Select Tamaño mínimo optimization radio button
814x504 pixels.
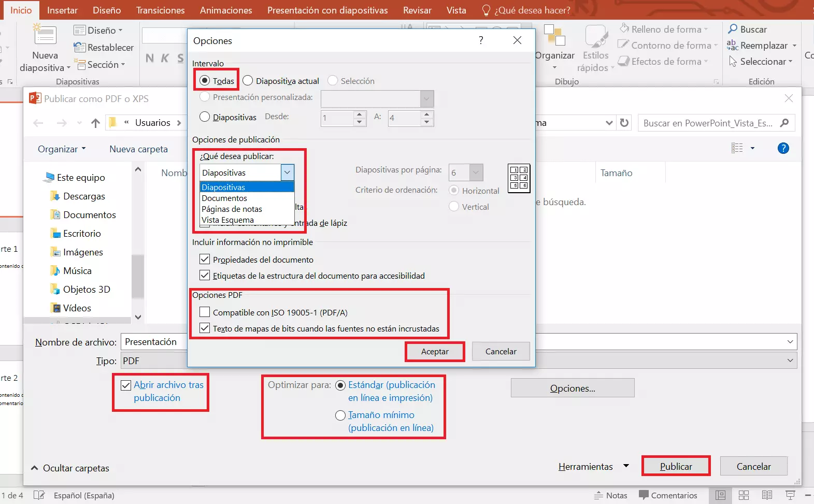click(x=340, y=415)
